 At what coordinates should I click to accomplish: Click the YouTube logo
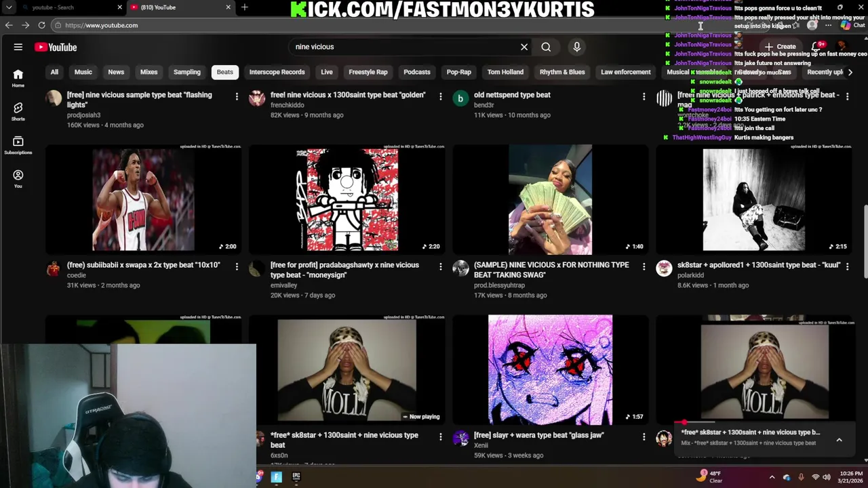point(56,47)
